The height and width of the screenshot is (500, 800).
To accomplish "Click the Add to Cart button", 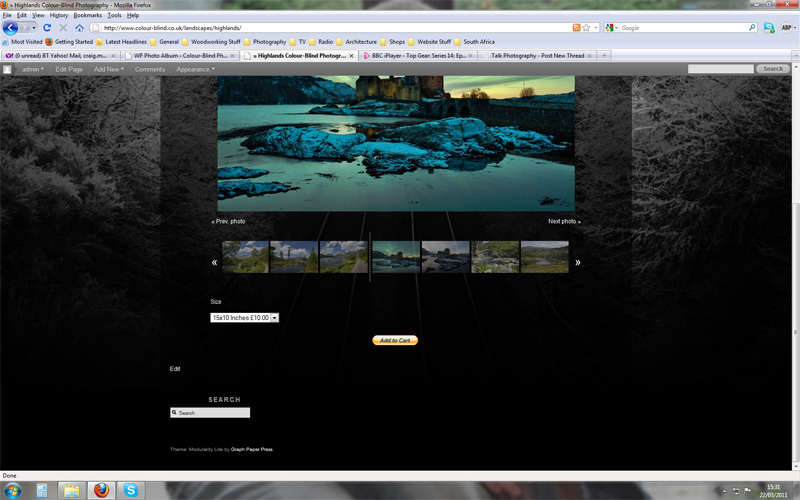I will click(x=395, y=340).
